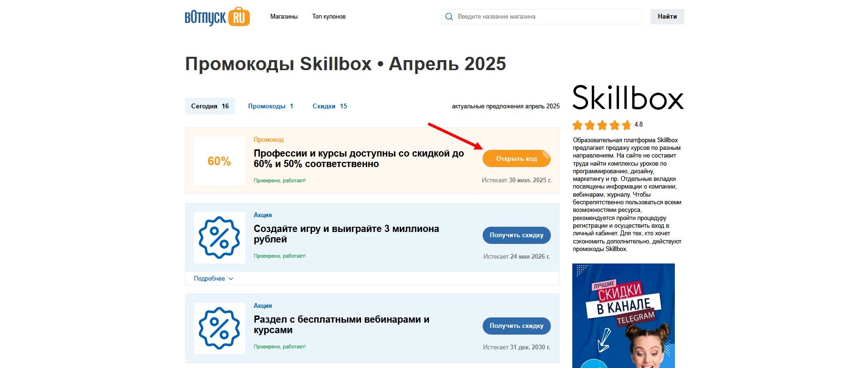868x368 pixels.
Task: Open the Telegram discounts channel banner
Action: tap(623, 315)
